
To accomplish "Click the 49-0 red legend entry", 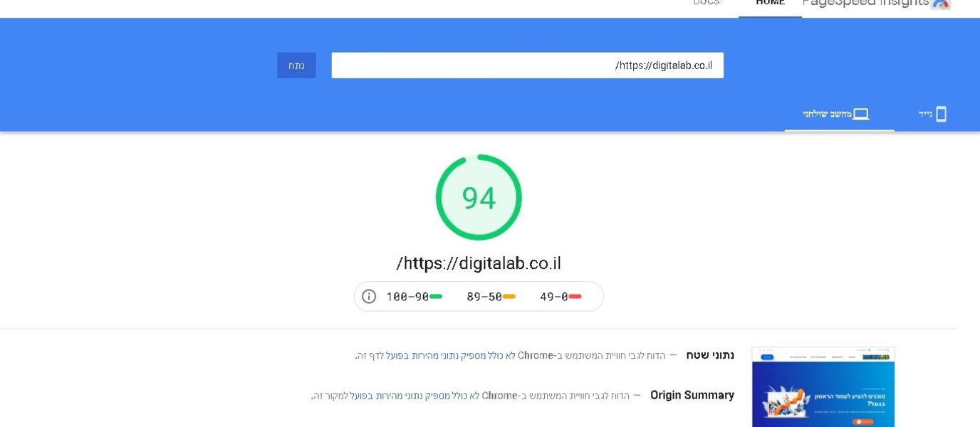I will point(561,297).
